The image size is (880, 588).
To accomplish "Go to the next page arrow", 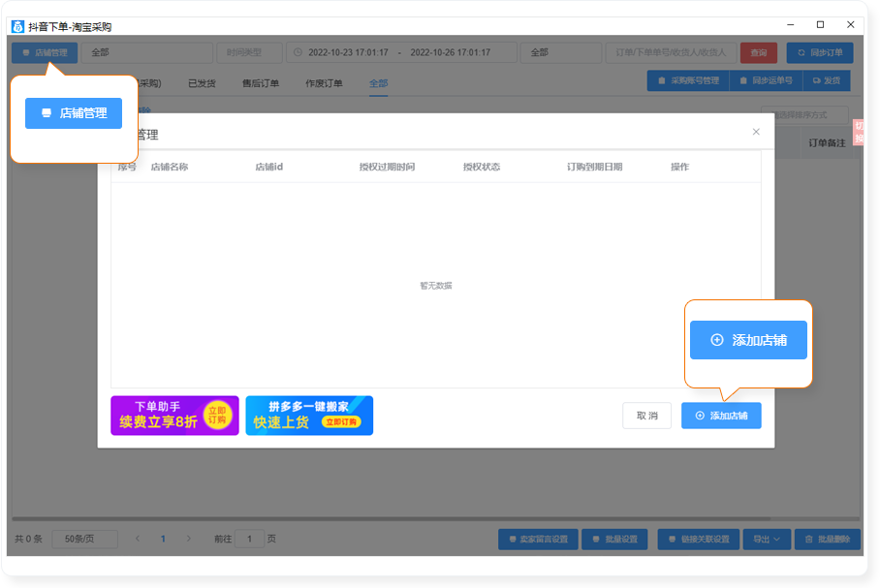I will (189, 540).
